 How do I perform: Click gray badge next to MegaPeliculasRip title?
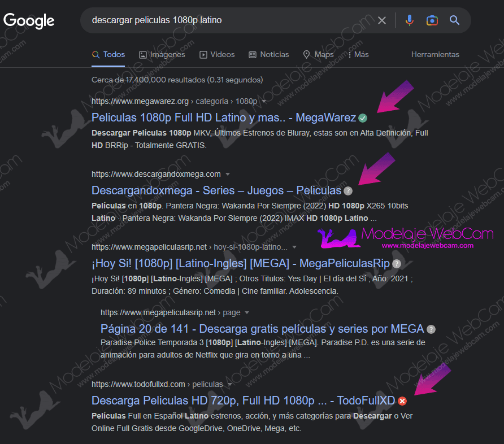coord(397,264)
